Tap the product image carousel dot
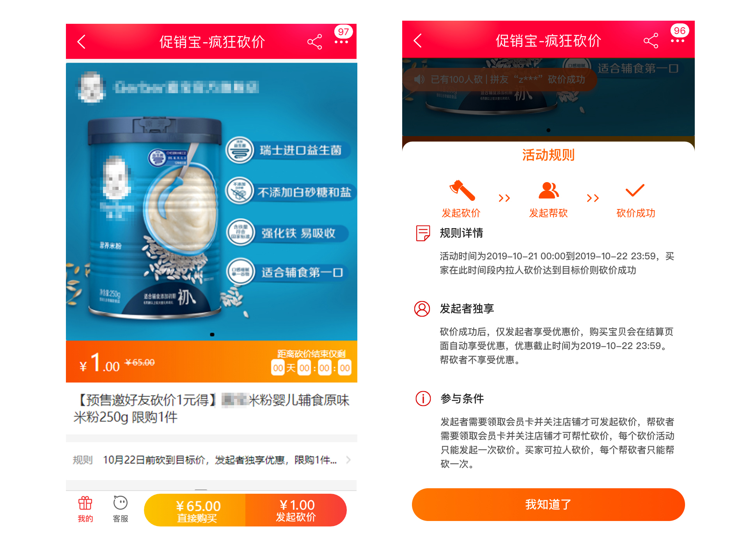 pyautogui.click(x=212, y=334)
